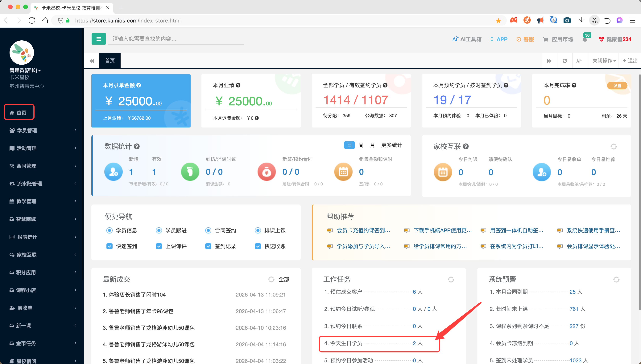The height and width of the screenshot is (364, 641).
Task: Open the AI工具箱 toolbox
Action: [x=467, y=39]
